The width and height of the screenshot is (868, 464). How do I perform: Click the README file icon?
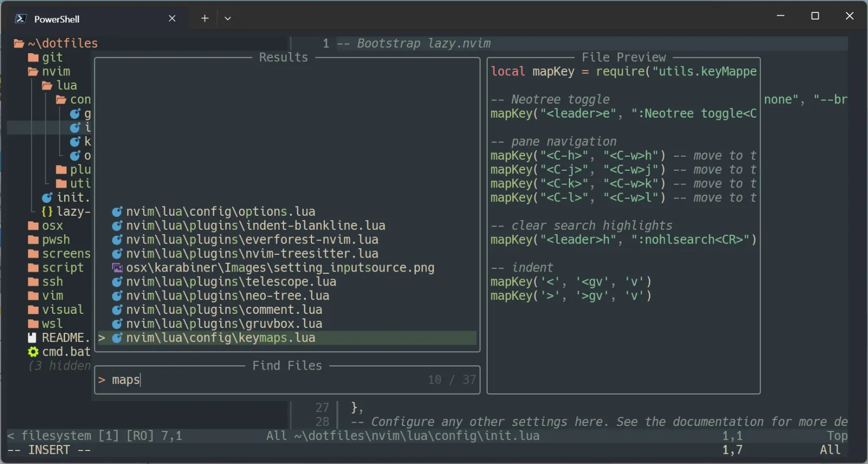coord(33,338)
